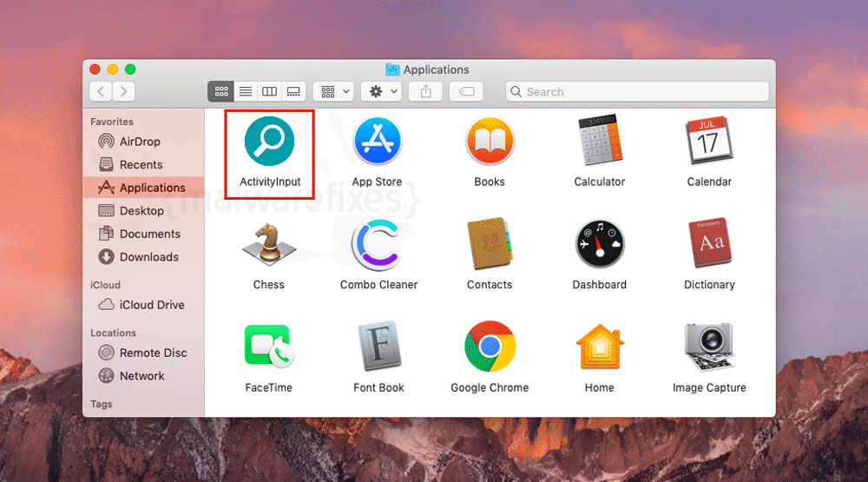The image size is (868, 482).
Task: Click the Calendar app icon
Action: tap(709, 141)
